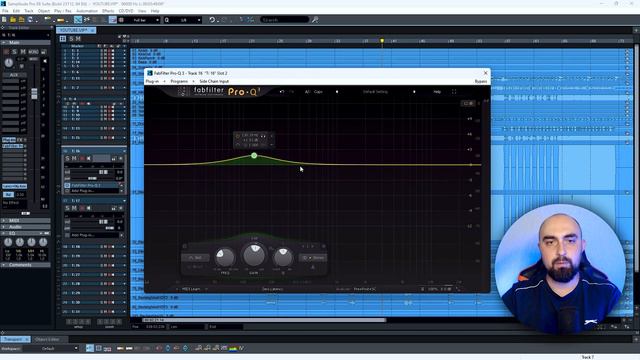Open Programs menu in FabFilter window

point(179,81)
